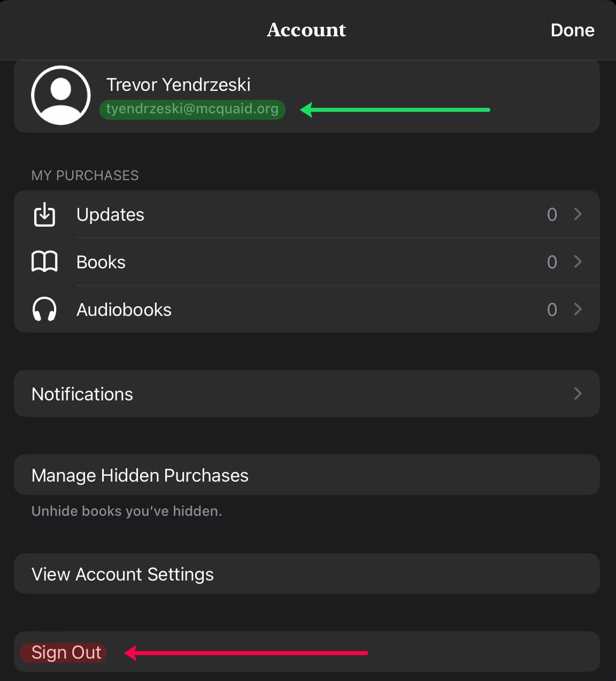Tap the profile avatar icon
616x681 pixels.
[61, 95]
